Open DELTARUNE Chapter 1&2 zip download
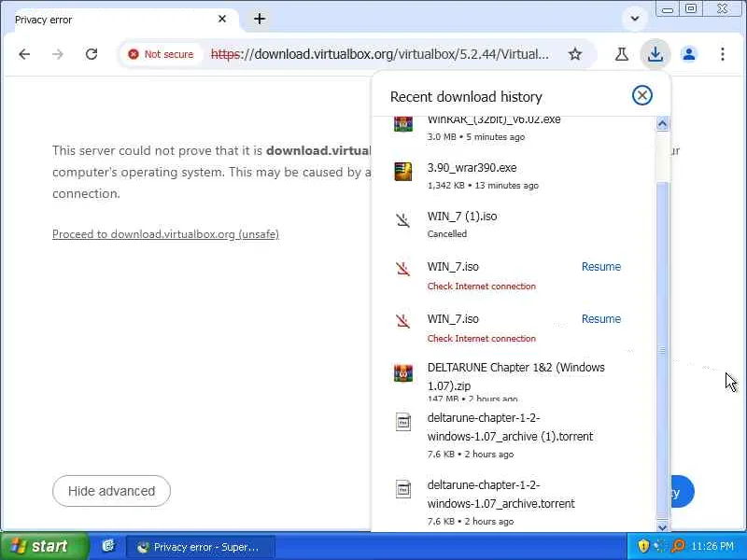The width and height of the screenshot is (747, 560). coord(514,381)
